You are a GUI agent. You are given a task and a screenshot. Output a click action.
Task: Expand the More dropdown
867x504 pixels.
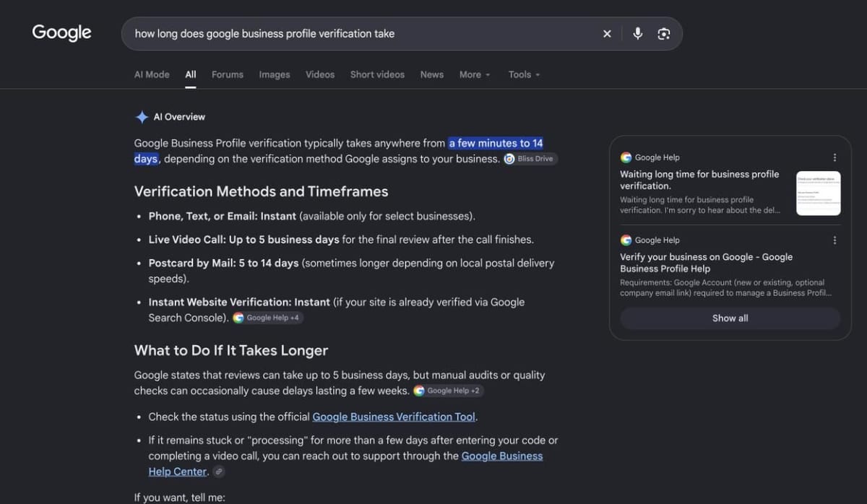(475, 74)
